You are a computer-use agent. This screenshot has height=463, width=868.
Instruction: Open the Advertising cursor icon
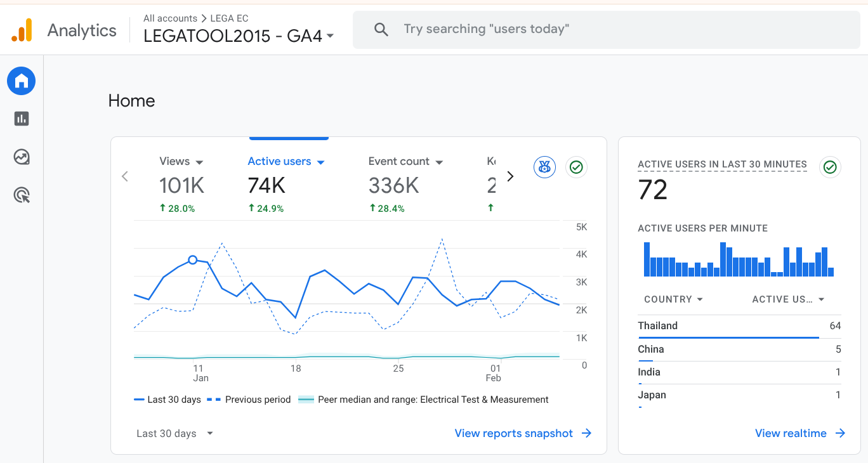(22, 195)
